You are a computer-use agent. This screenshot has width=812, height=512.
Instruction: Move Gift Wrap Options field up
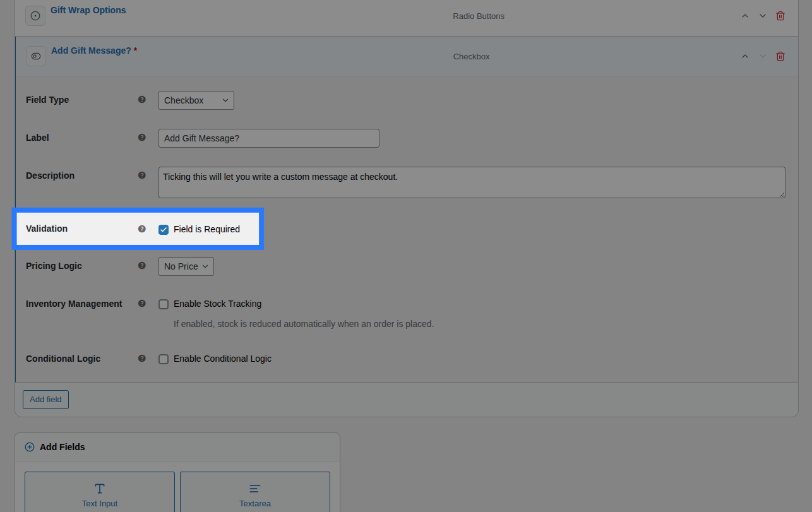click(x=745, y=16)
